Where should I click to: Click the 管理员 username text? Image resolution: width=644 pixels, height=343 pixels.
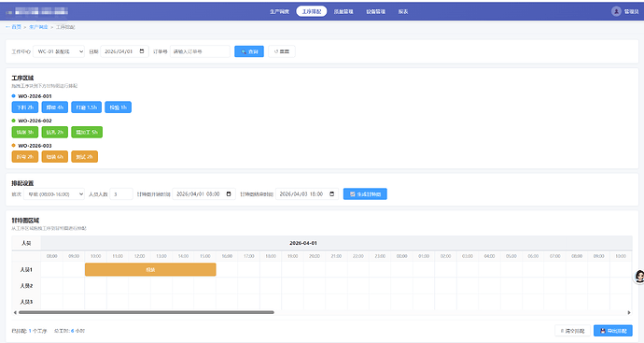(631, 11)
